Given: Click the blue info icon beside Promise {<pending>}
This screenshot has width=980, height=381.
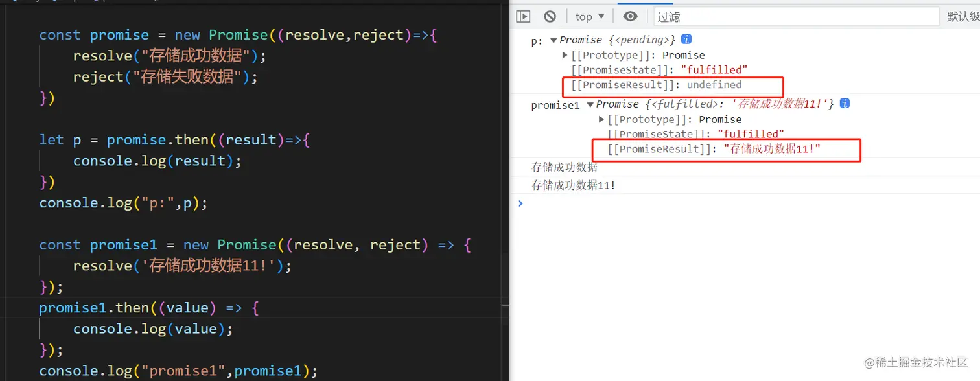Looking at the screenshot, I should point(686,40).
